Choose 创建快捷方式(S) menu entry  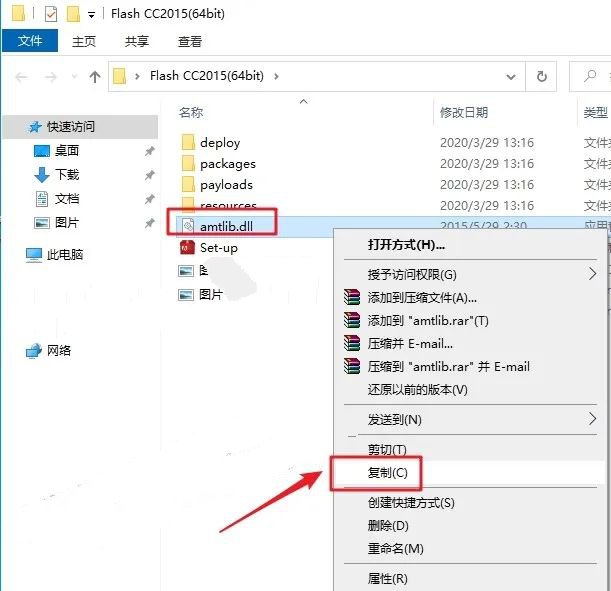tap(411, 503)
